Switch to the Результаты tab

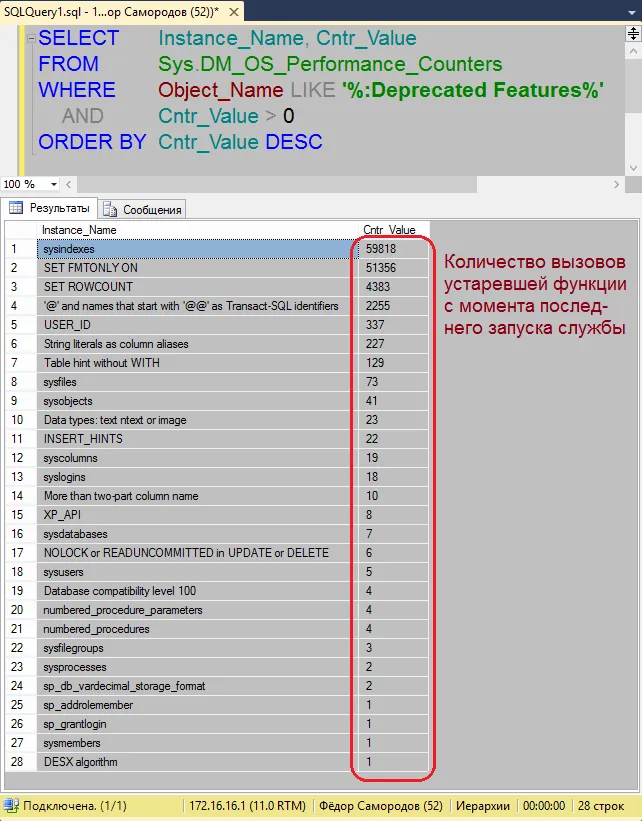tap(58, 209)
